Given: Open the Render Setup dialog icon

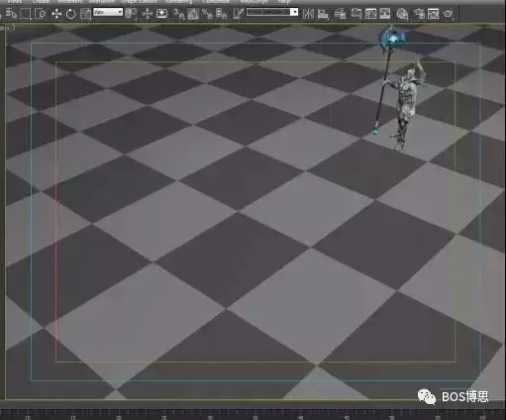Looking at the screenshot, I should click(419, 14).
